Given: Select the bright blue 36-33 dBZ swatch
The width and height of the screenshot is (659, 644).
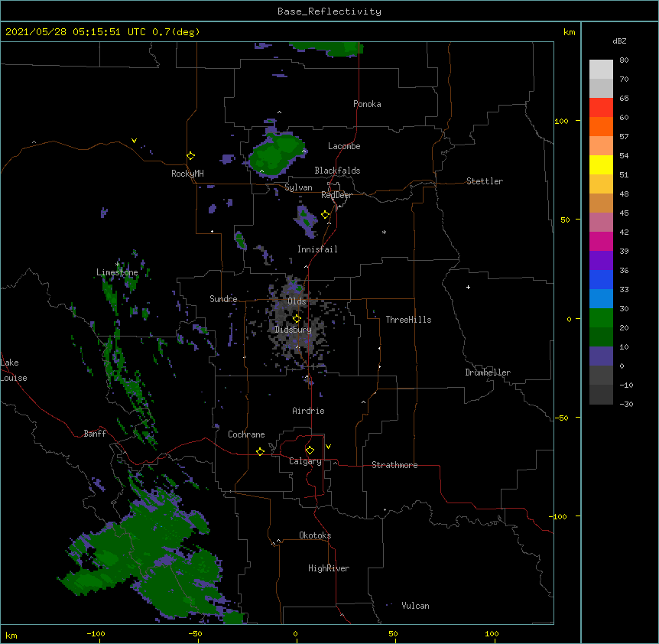Looking at the screenshot, I should [x=601, y=280].
